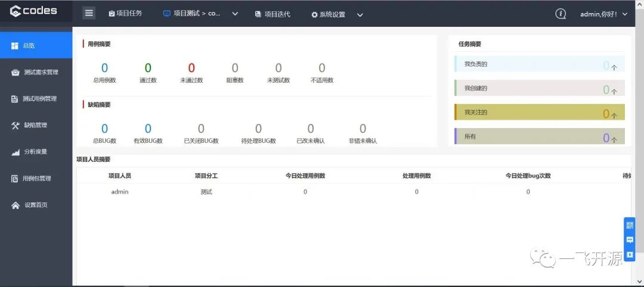Click the chat bubble floating side icon
This screenshot has width=644, height=287.
630,240
